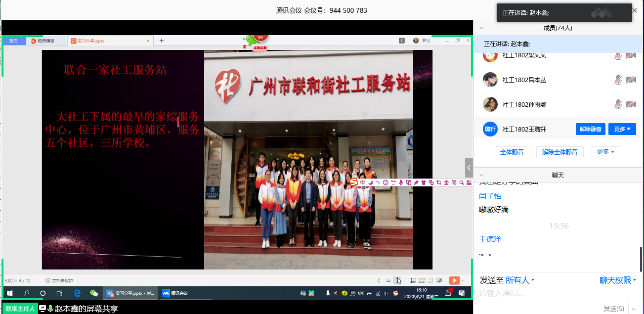This screenshot has height=314, width=644.
Task: Switch to the 稻壳模板 tab
Action: 43,41
